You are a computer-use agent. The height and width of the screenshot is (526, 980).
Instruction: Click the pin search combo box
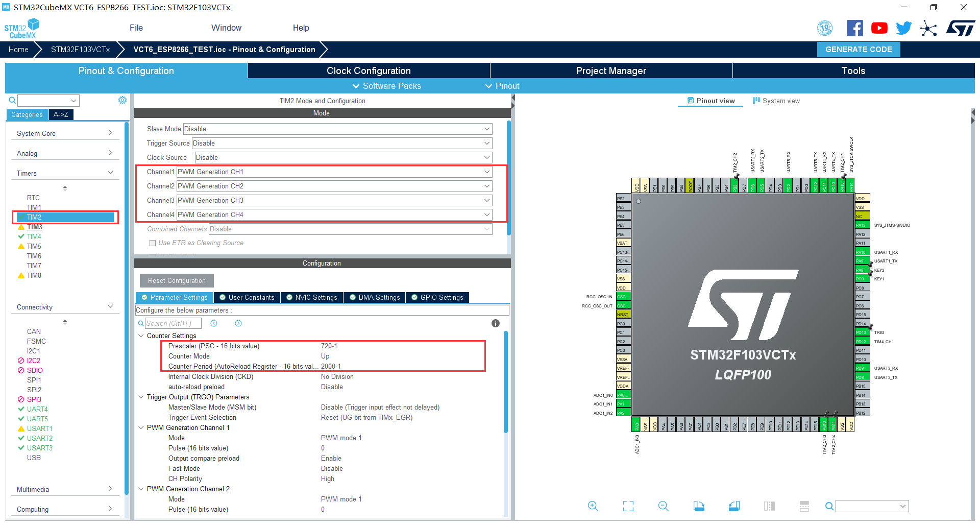[872, 506]
